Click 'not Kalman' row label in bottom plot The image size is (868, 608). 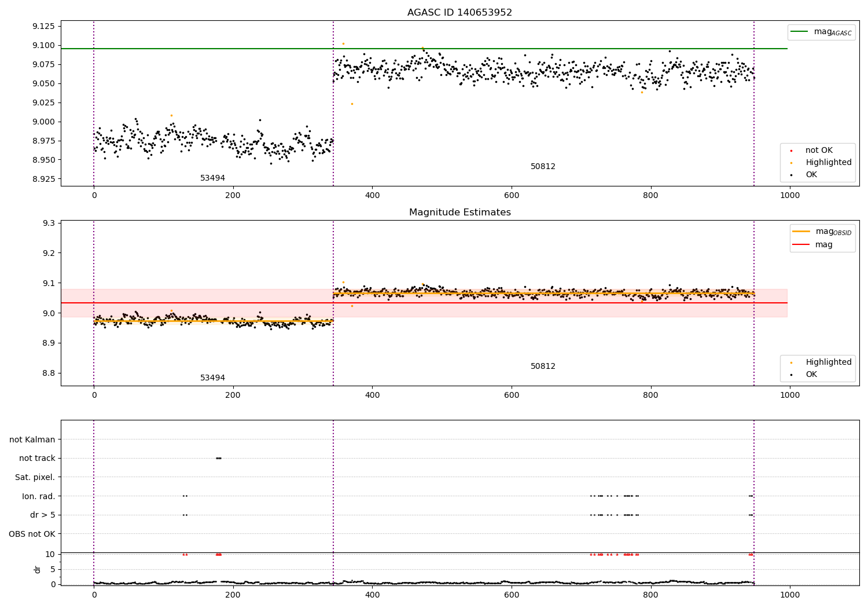[x=32, y=439]
